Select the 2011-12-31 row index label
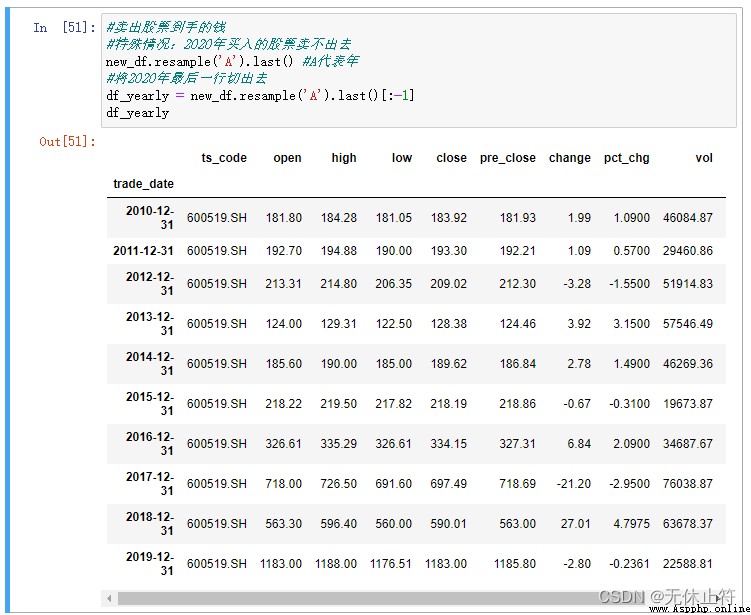Image resolution: width=751 pixels, height=615 pixels. pos(143,251)
